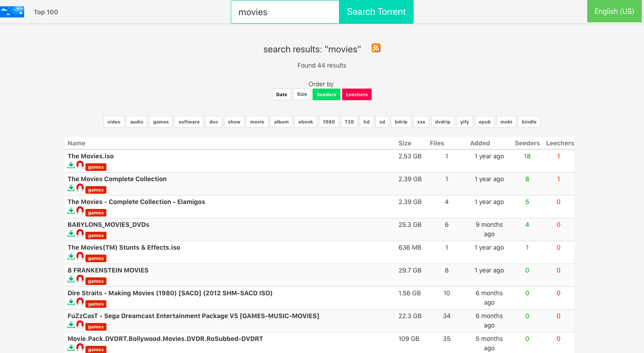This screenshot has height=353, width=644.
Task: Download torrent for FuZzCasT Sega Dreamcast package
Action: pos(71,325)
